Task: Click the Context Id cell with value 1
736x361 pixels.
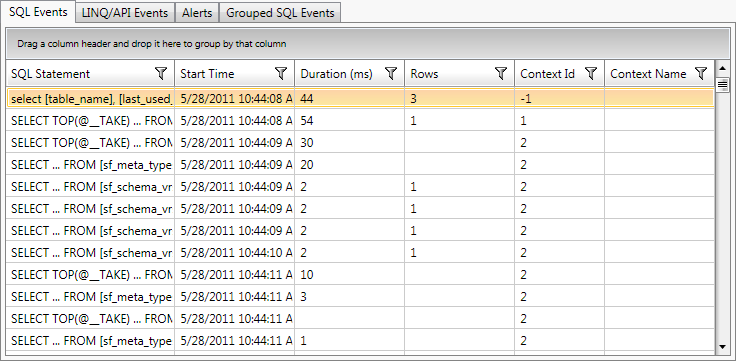Action: tap(559, 121)
